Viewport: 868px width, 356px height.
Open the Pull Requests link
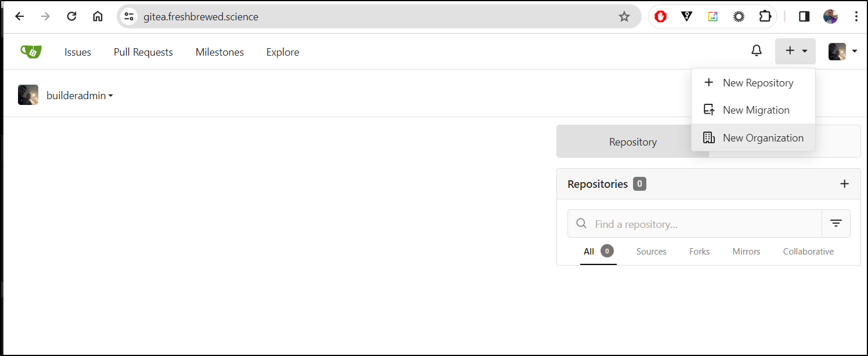point(143,52)
